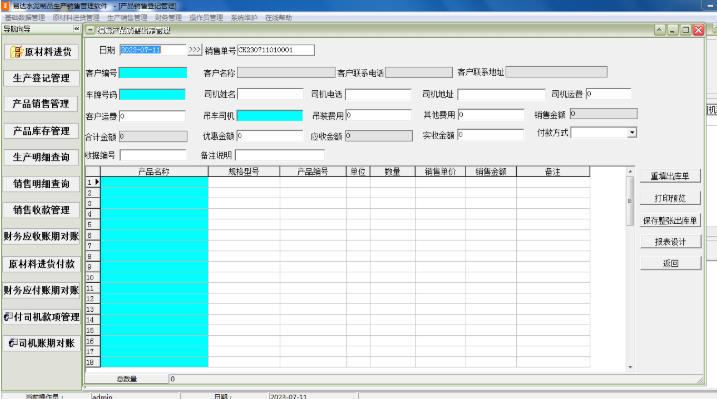Image resolution: width=717 pixels, height=399 pixels.
Task: Restore the inner form window with the up-arrow icon
Action: (659, 30)
